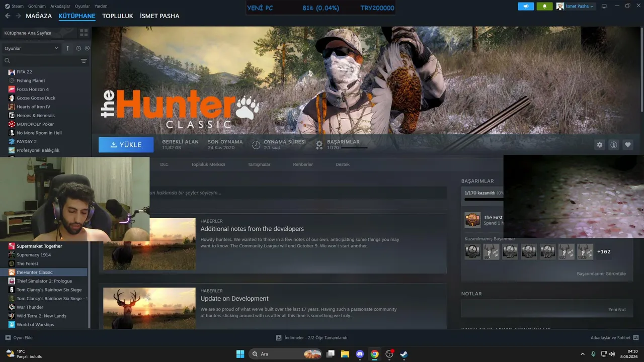Show hidden system tray icons chevron

pos(583,354)
